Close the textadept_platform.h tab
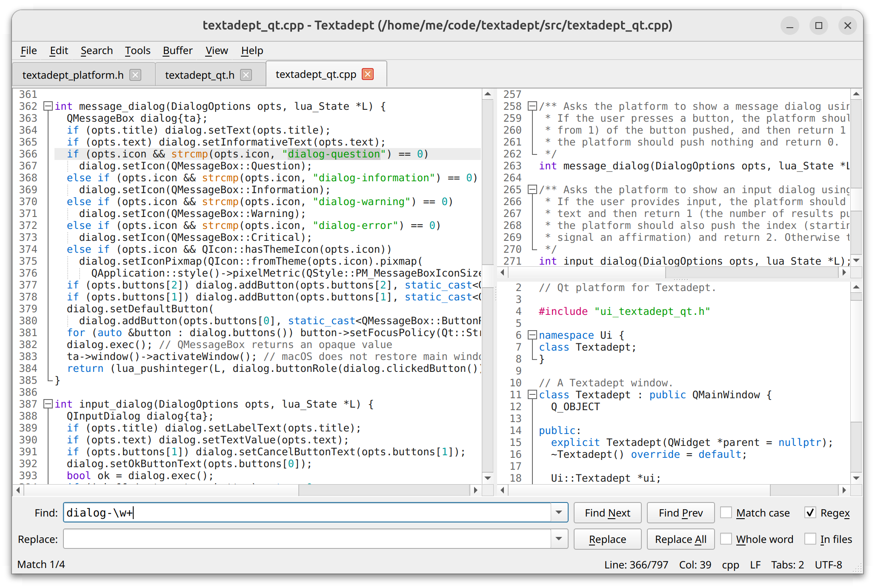The image size is (875, 588). coord(135,75)
